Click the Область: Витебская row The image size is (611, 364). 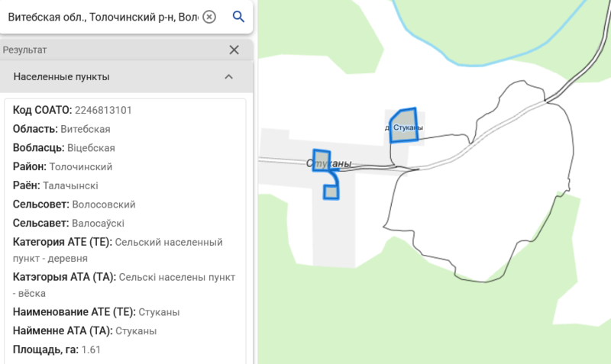pyautogui.click(x=62, y=129)
